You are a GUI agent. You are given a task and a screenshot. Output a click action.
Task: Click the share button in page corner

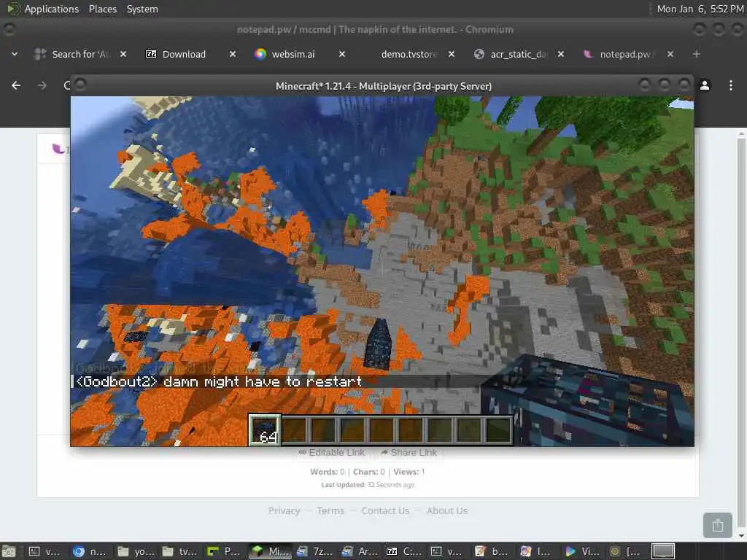tap(718, 525)
